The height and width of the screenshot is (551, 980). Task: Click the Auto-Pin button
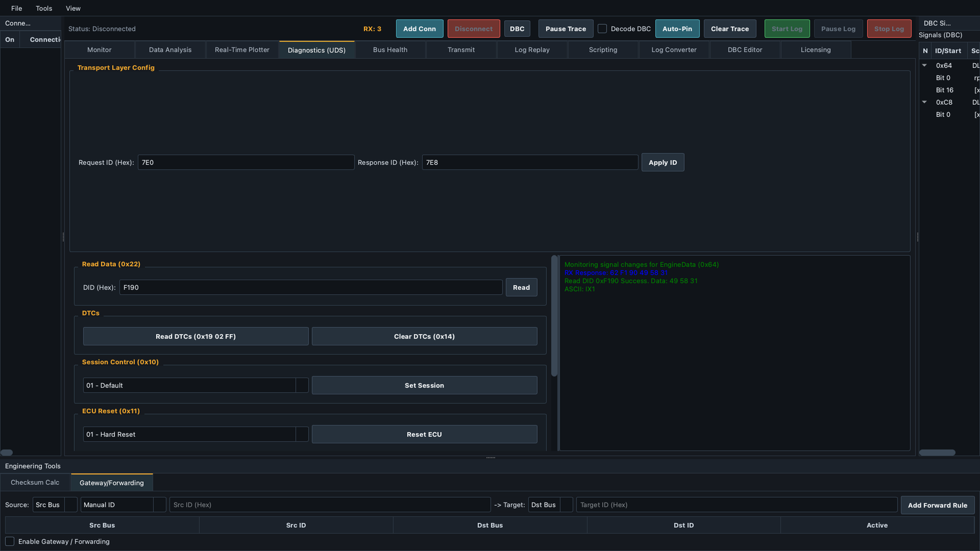tap(677, 29)
